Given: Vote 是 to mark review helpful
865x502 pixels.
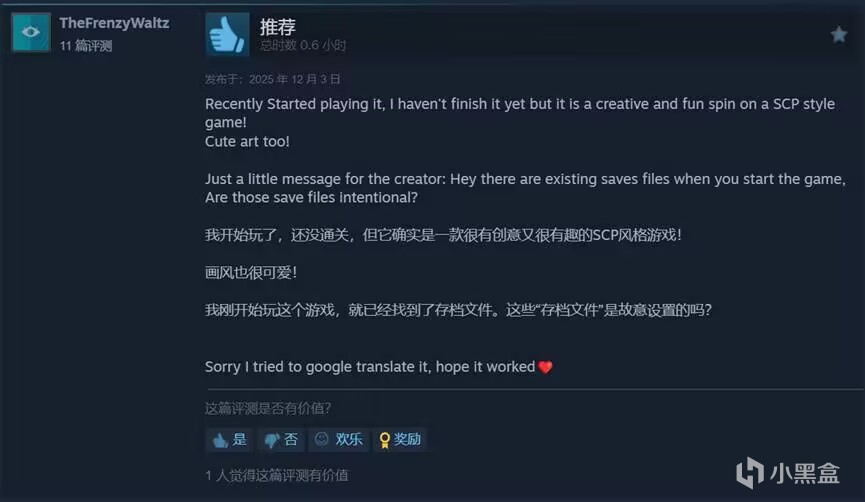Looking at the screenshot, I should click(x=229, y=440).
